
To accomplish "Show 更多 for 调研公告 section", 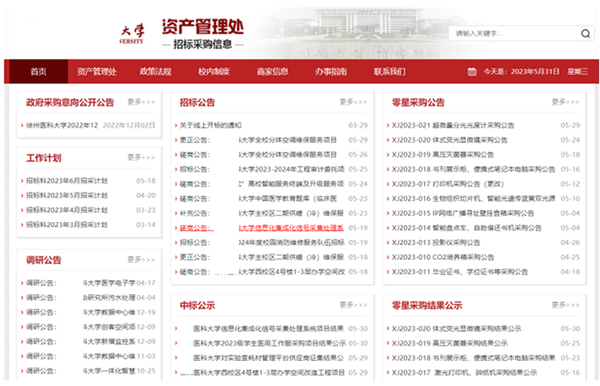I will (141, 260).
